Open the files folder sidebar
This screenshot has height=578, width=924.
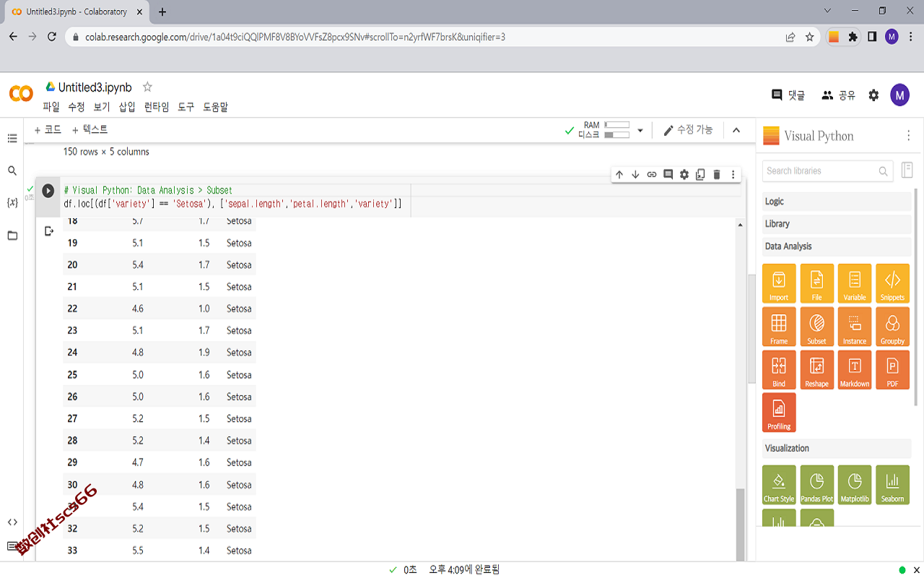[12, 236]
